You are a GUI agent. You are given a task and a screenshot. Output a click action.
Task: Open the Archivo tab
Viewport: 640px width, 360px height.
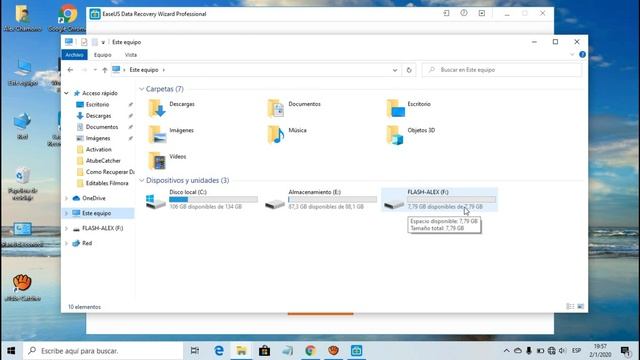(x=74, y=55)
